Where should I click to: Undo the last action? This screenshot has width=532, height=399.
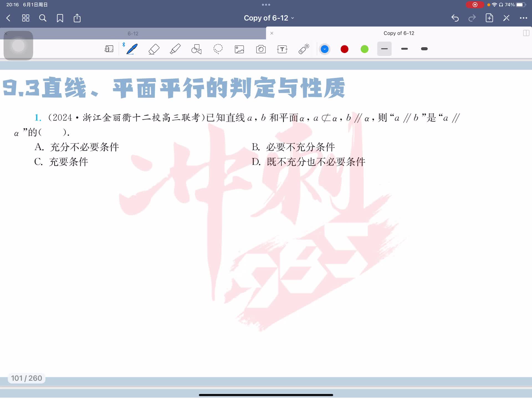point(455,18)
